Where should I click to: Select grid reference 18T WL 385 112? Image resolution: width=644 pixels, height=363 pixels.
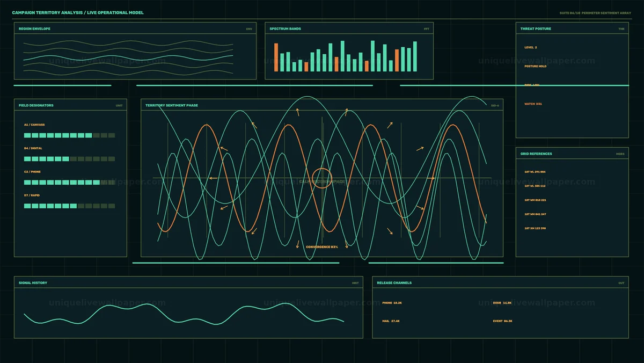click(535, 186)
